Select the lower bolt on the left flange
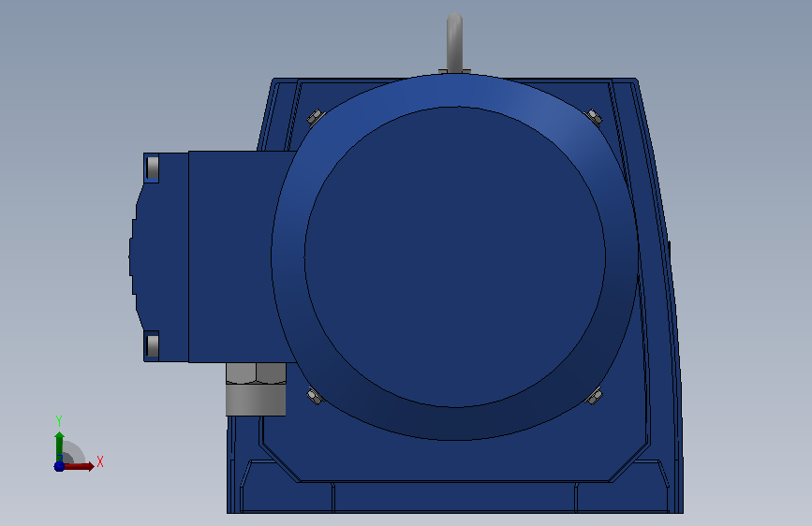Viewport: 812px width, 526px height. 153,345
